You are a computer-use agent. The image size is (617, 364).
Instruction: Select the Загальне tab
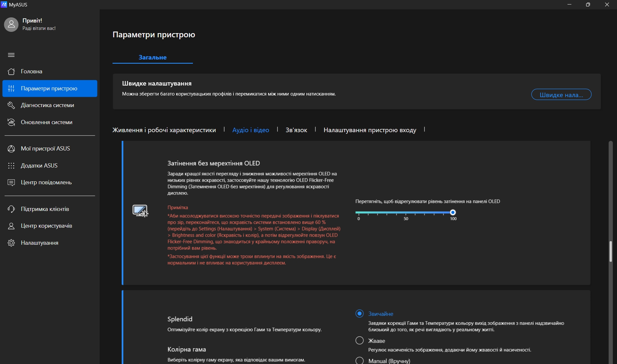pyautogui.click(x=152, y=57)
